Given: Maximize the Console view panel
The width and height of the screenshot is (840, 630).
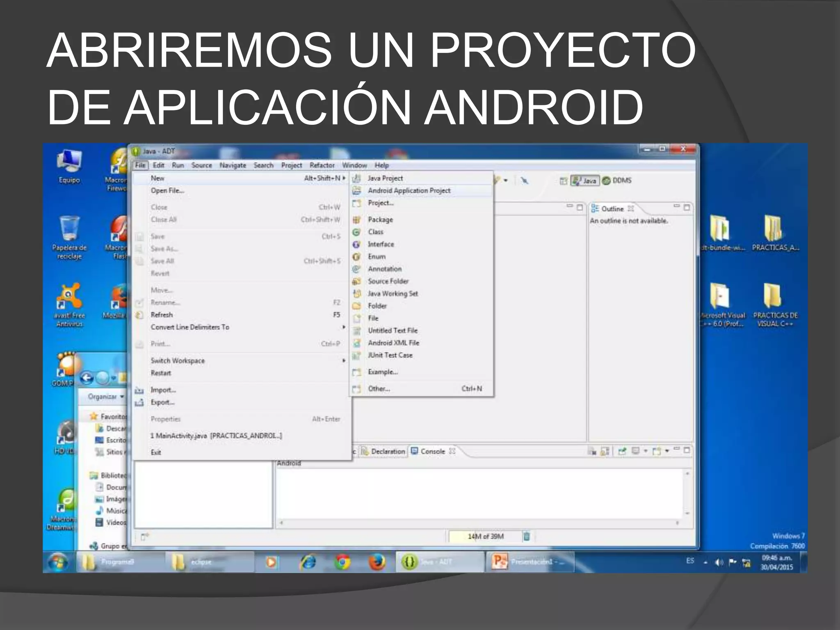Looking at the screenshot, I should 687,450.
